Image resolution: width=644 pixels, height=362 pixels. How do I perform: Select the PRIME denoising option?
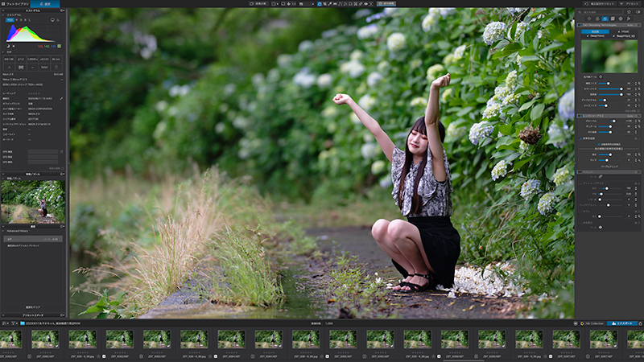(623, 31)
